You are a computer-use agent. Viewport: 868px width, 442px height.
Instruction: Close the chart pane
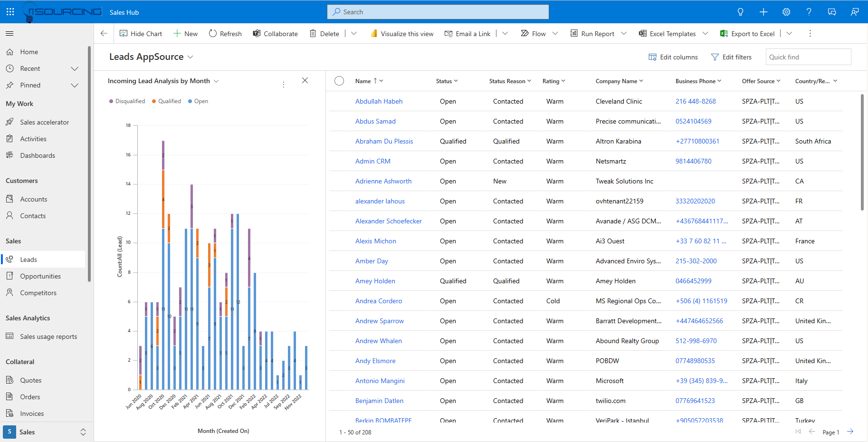click(305, 80)
